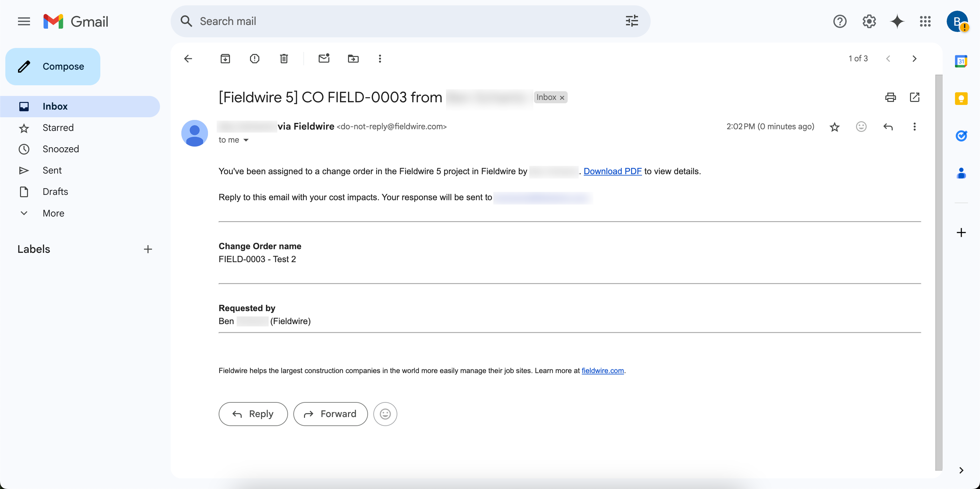Show search options in the search bar
Screen dimensions: 980x489
[632, 21]
